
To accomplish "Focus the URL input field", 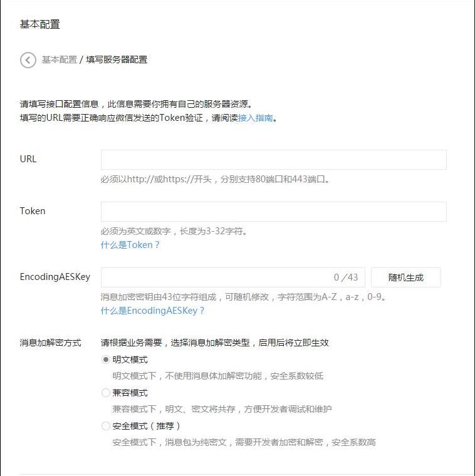I will coord(274,160).
